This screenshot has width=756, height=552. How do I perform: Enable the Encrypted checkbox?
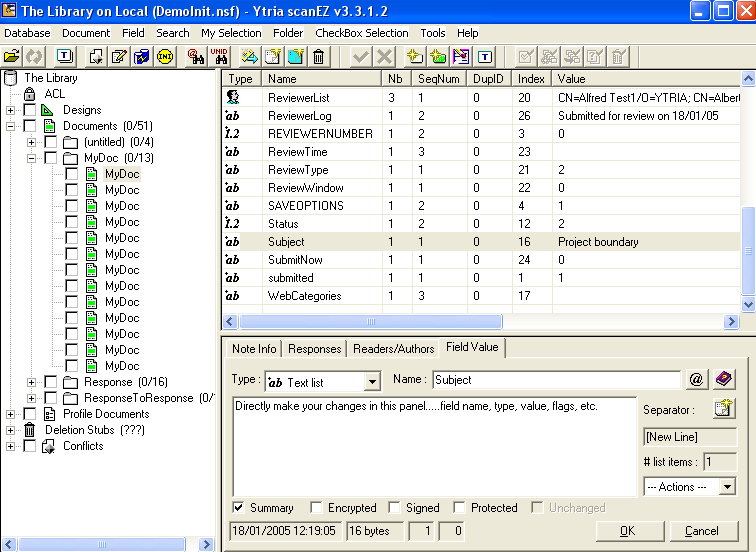point(316,507)
